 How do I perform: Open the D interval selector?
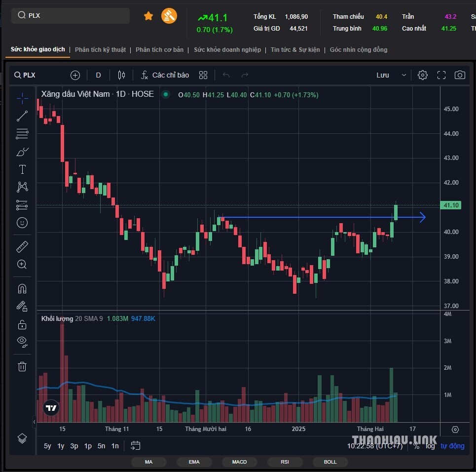tap(98, 75)
